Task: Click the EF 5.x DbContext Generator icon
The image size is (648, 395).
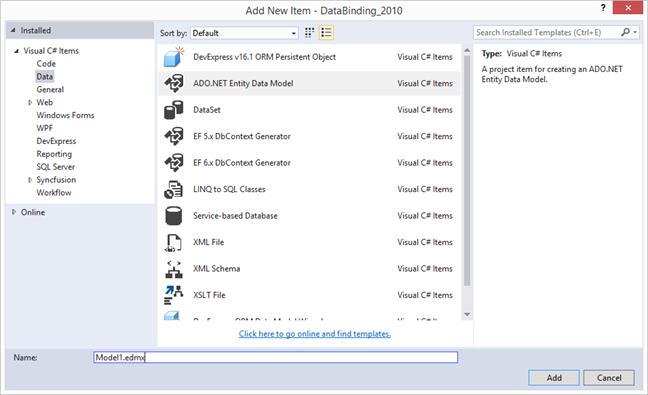Action: point(174,136)
